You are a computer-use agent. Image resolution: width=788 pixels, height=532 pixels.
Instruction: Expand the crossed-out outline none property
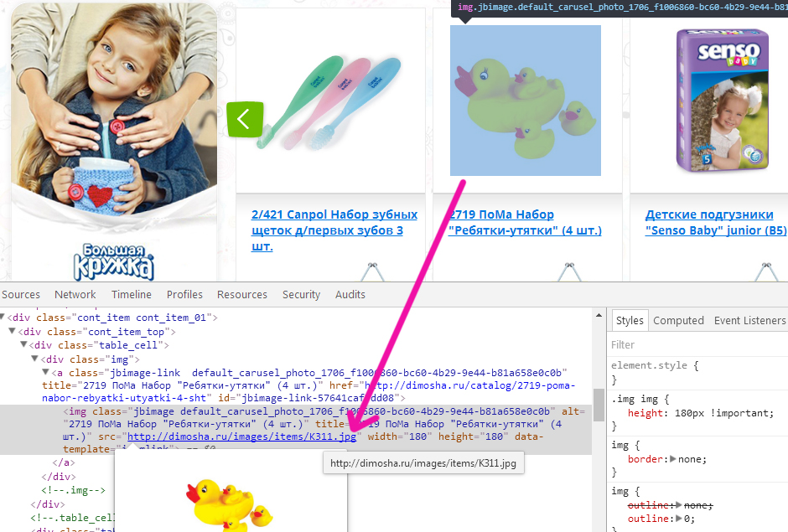[x=678, y=505]
